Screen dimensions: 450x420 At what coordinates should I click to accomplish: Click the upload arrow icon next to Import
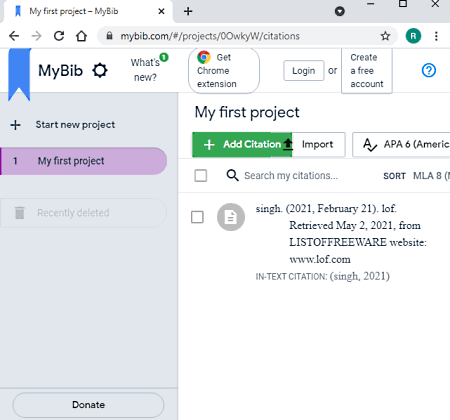[288, 144]
